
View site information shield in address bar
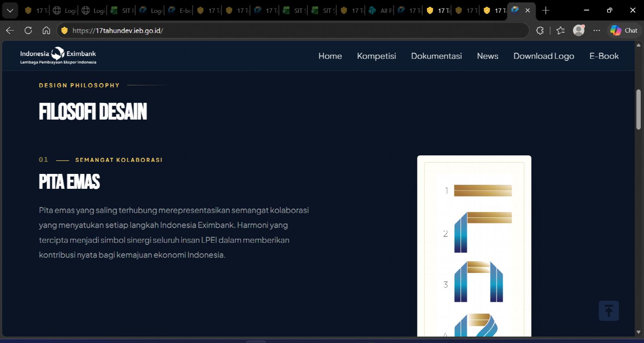point(64,31)
